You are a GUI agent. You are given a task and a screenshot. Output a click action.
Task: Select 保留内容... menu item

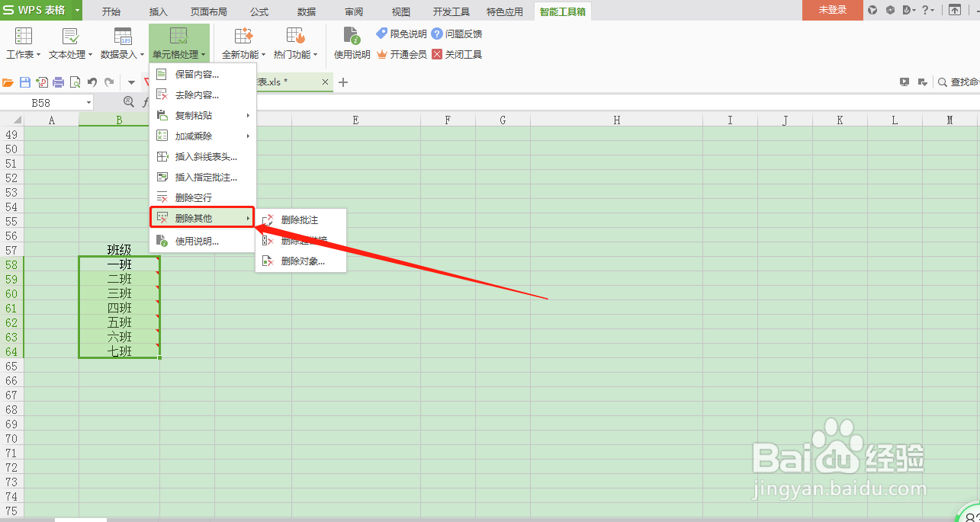203,75
